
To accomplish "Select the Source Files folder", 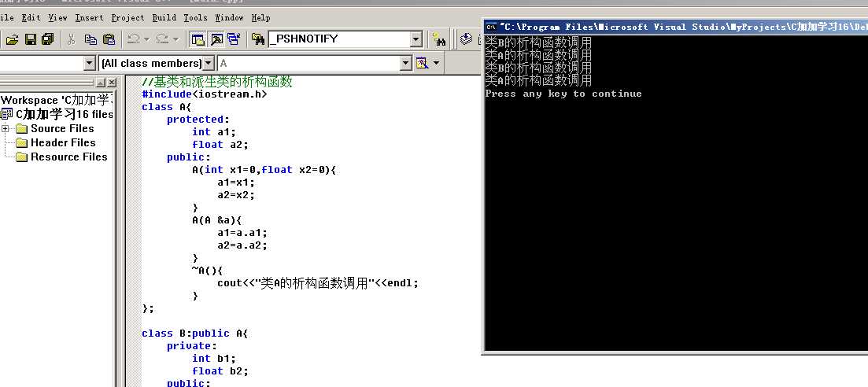I will click(62, 128).
